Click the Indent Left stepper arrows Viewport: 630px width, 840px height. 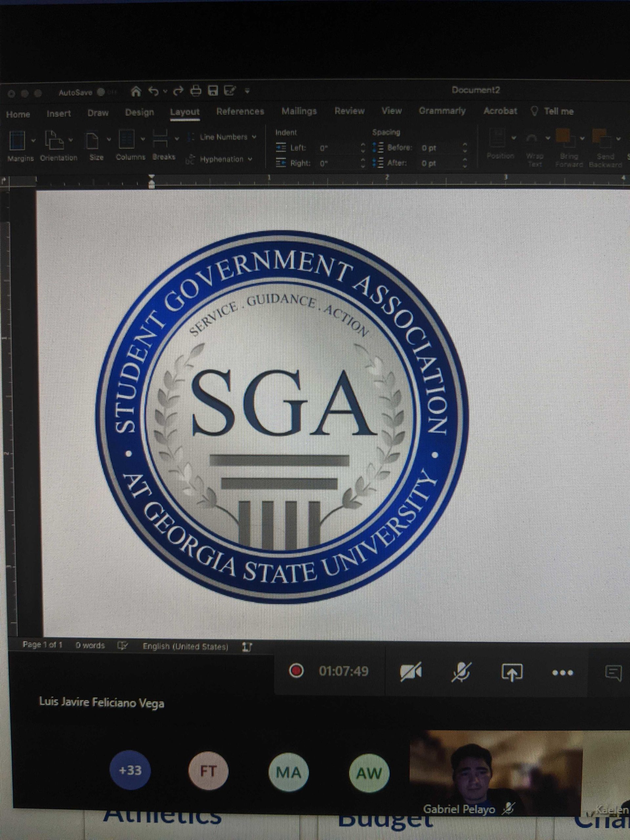click(x=364, y=148)
